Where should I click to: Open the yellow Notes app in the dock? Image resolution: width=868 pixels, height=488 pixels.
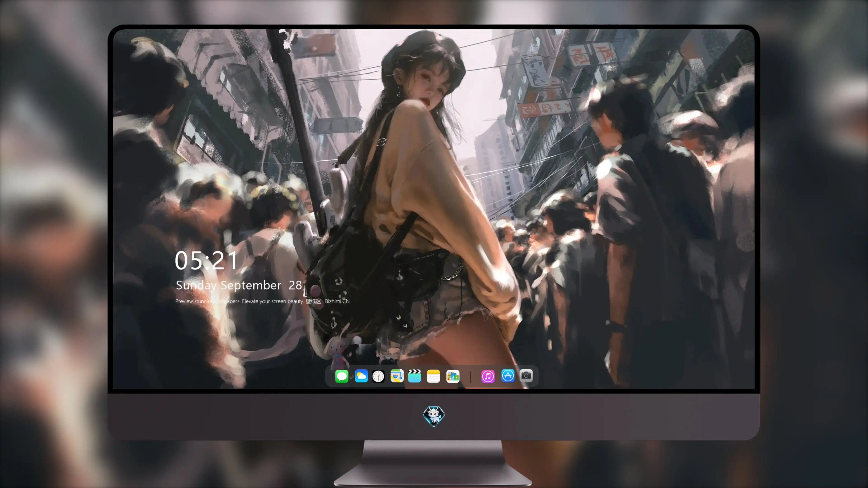(x=433, y=376)
